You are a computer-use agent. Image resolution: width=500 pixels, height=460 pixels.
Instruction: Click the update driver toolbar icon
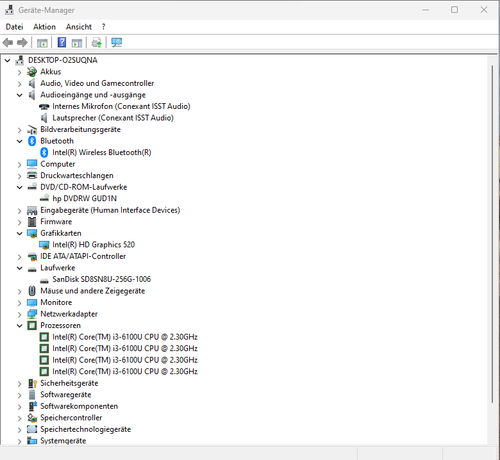(97, 43)
